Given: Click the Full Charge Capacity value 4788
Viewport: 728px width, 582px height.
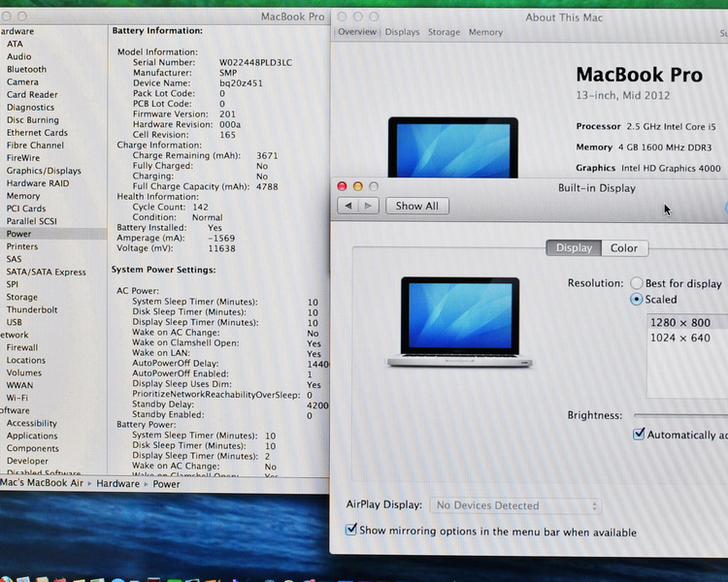Looking at the screenshot, I should [267, 186].
